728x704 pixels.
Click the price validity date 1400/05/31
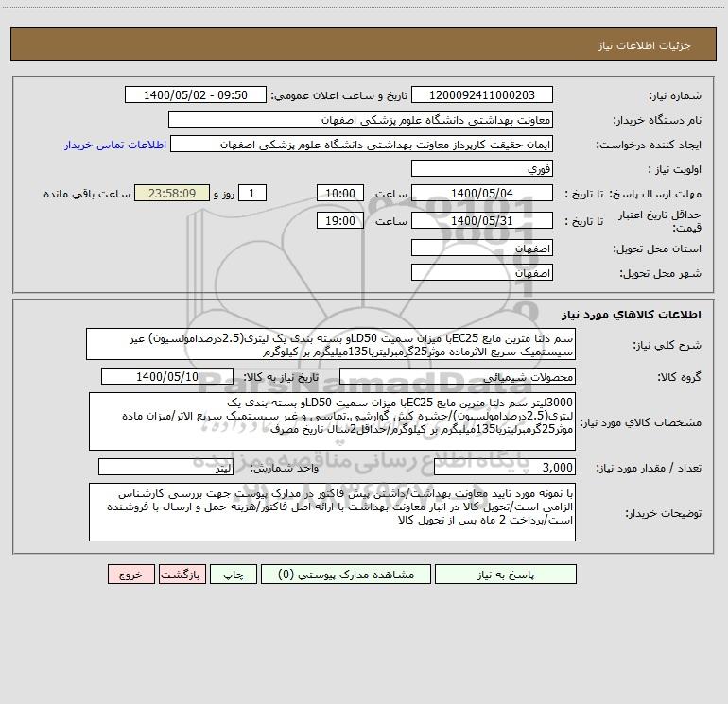pyautogui.click(x=482, y=220)
